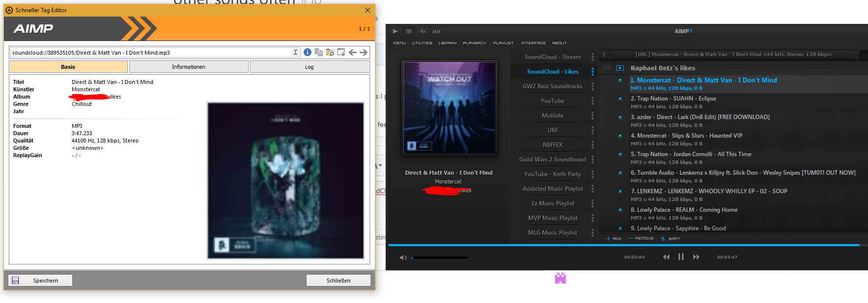
Task: Open the PLAYBACK menu in AIMP3
Action: (475, 43)
